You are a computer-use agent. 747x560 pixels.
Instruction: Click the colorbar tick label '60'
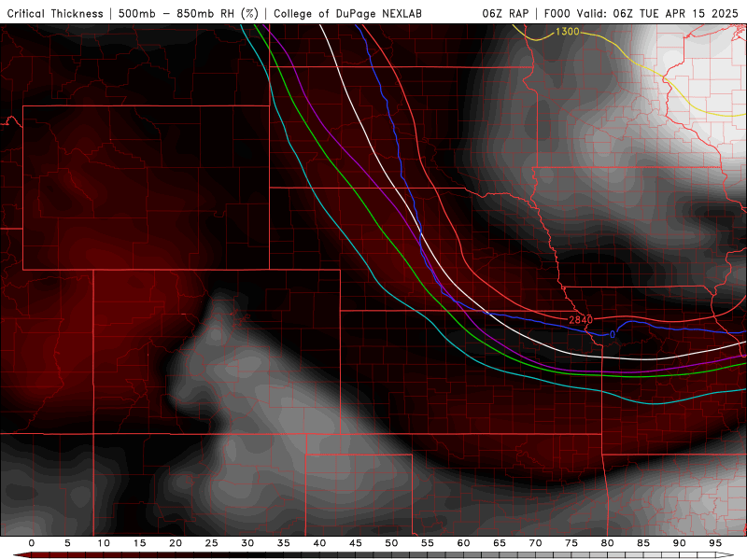coord(463,543)
